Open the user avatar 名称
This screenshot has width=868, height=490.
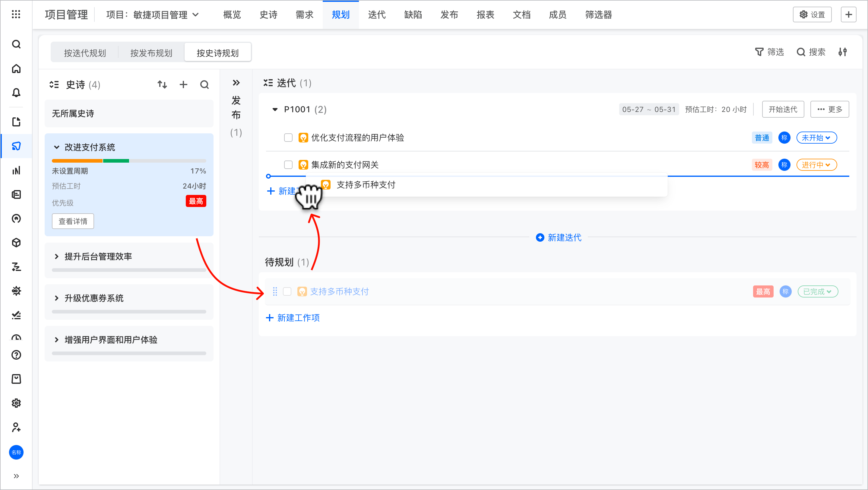[16, 452]
